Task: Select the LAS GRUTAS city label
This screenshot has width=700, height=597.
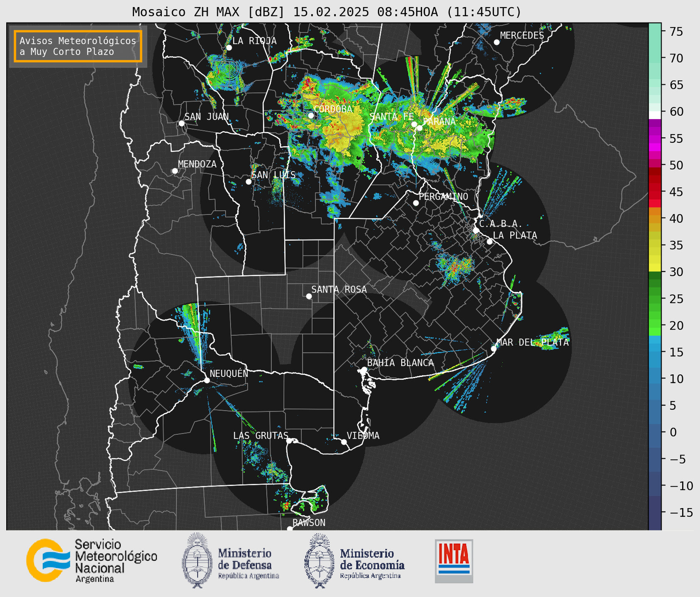Action: point(261,436)
